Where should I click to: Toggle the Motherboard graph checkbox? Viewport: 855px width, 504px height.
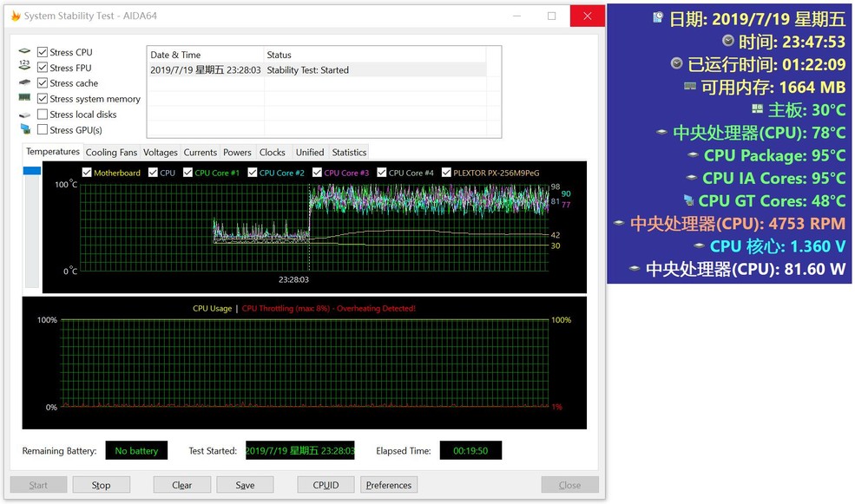[x=87, y=172]
